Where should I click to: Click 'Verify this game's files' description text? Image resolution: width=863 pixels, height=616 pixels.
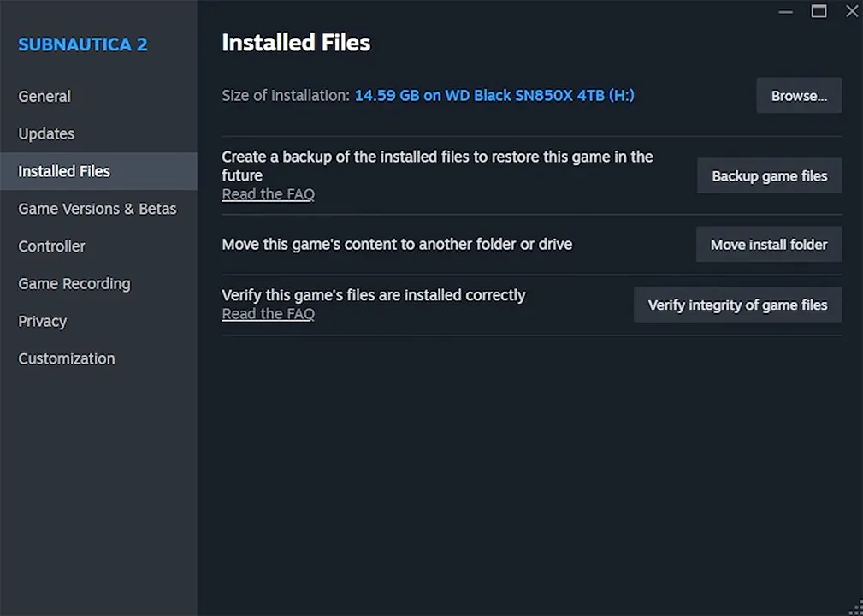374,295
